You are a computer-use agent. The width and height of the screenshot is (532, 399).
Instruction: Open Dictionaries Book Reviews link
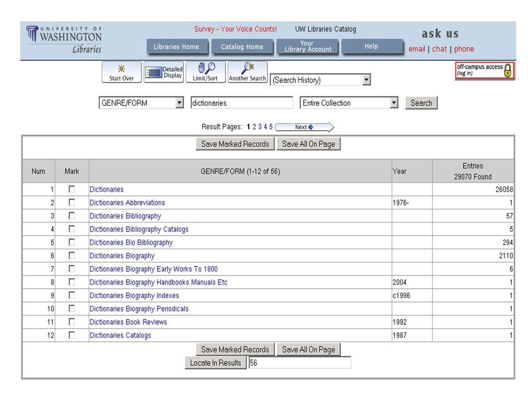pyautogui.click(x=128, y=321)
